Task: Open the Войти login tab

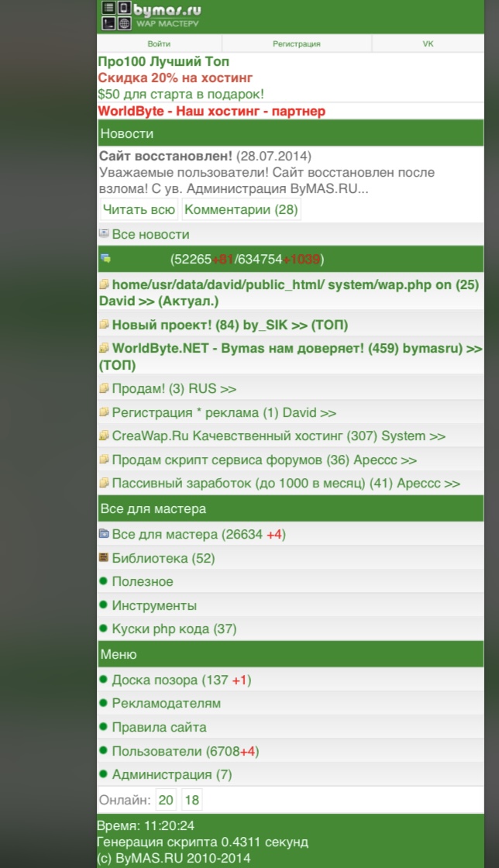Action: pos(160,44)
